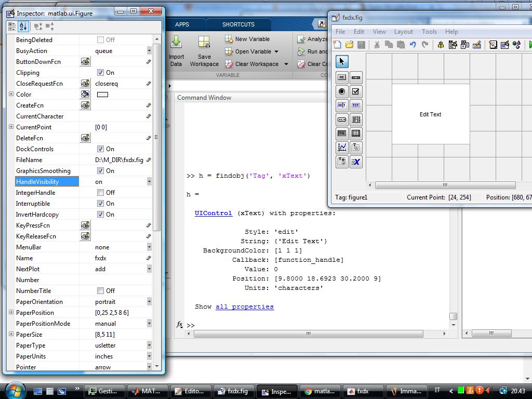Choose the Table component tool

pyautogui.click(x=356, y=134)
